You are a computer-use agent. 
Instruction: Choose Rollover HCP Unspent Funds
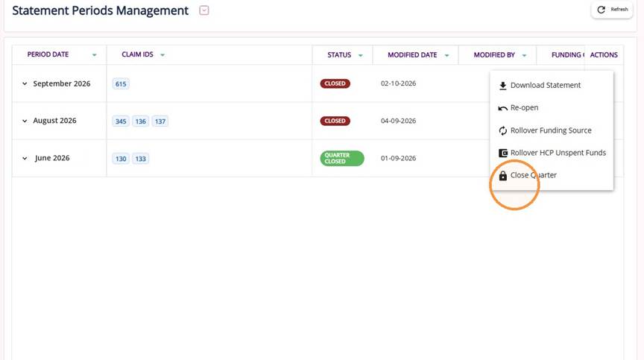tap(552, 153)
